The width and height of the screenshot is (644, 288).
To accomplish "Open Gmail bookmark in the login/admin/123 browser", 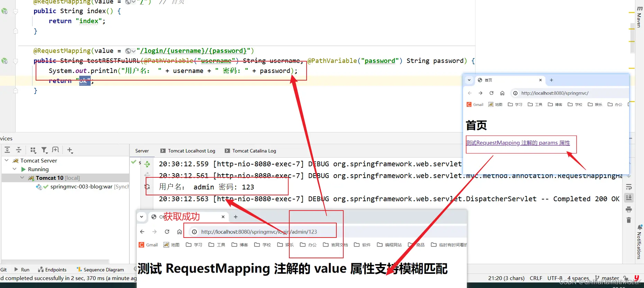I will coord(148,245).
